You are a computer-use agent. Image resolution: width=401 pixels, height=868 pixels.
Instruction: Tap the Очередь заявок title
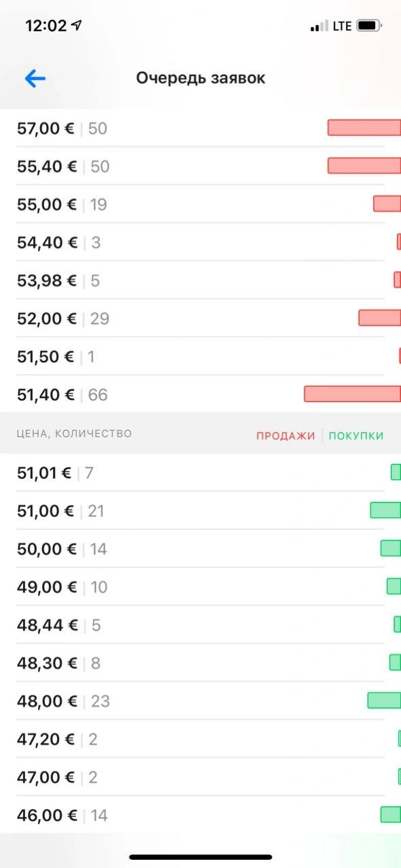pyautogui.click(x=201, y=77)
